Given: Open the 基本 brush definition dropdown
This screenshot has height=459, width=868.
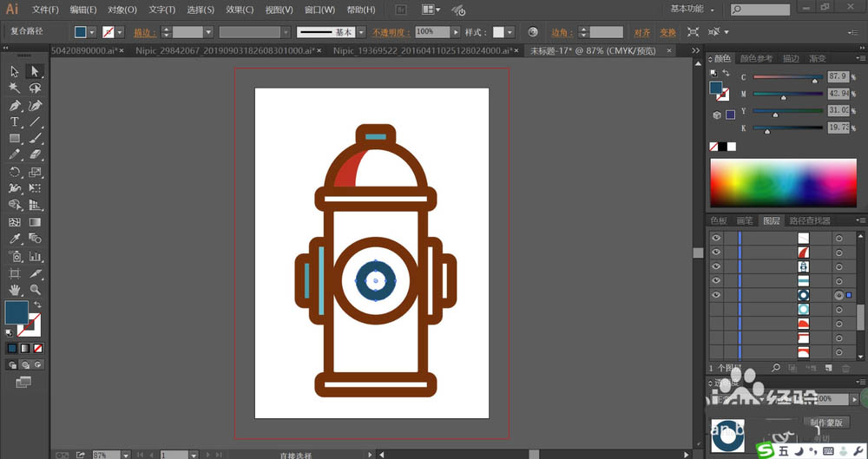Looking at the screenshot, I should point(361,32).
